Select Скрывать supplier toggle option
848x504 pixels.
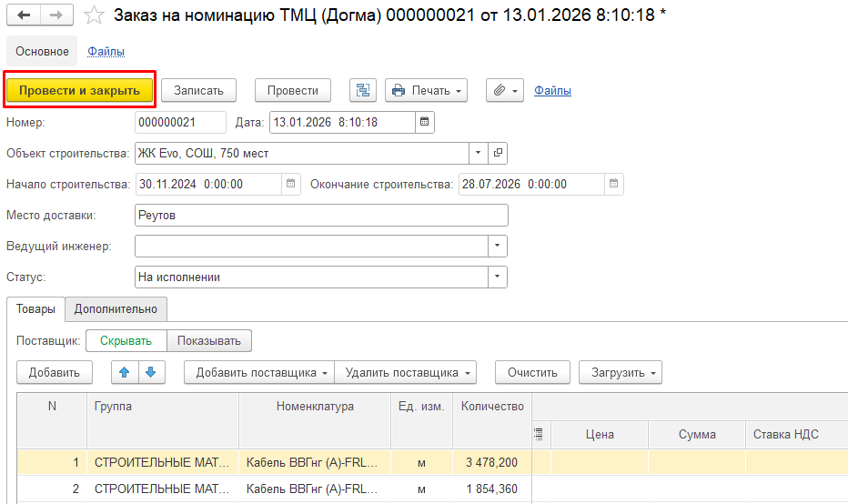(126, 341)
